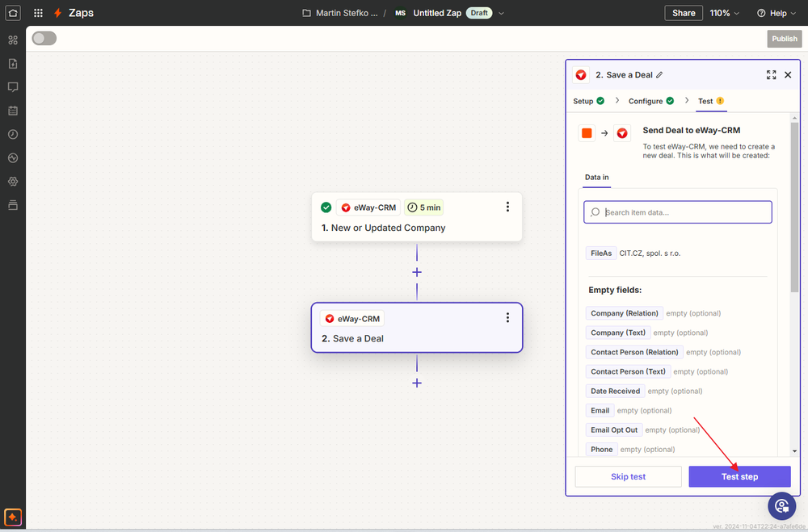Screen dimensions: 808x532
Task: Click the eWay-CRM icon in the panel header
Action: pos(581,75)
